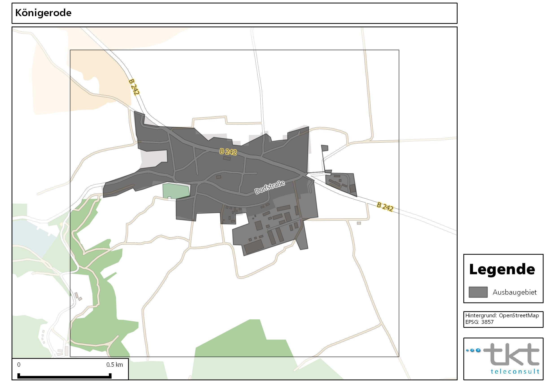Click the teleconsult wordmark under the logo
Screen dimensions: 556x392
tap(515, 371)
